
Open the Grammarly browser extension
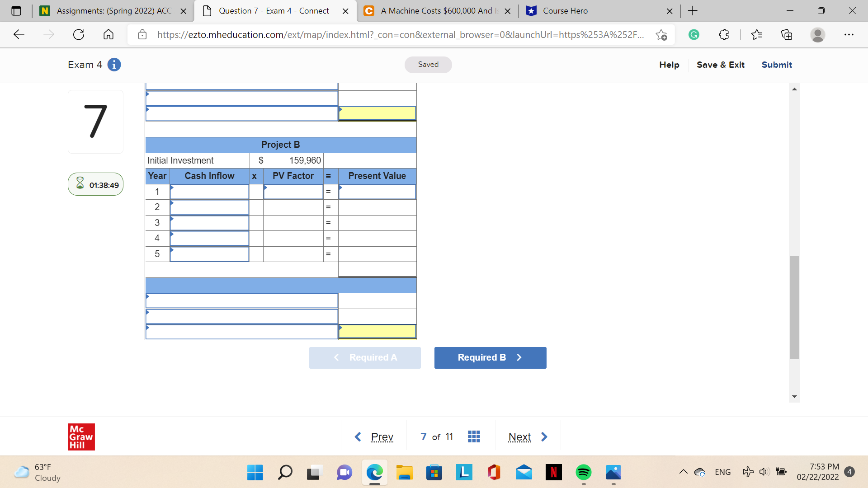pyautogui.click(x=694, y=34)
